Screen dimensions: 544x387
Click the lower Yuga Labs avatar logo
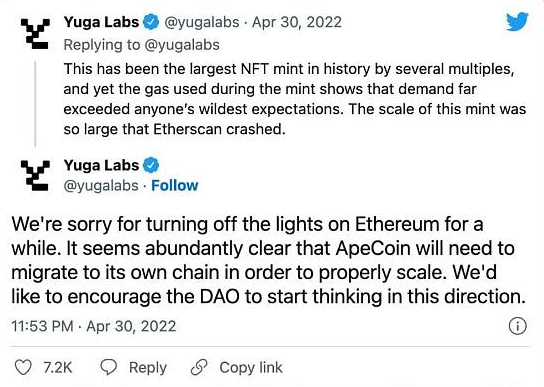[35, 175]
